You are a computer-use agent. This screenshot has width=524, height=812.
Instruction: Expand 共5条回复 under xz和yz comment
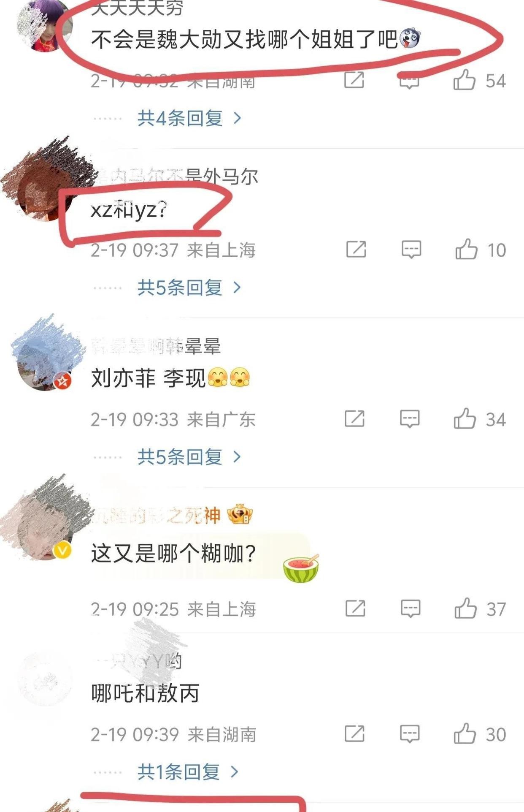(189, 288)
